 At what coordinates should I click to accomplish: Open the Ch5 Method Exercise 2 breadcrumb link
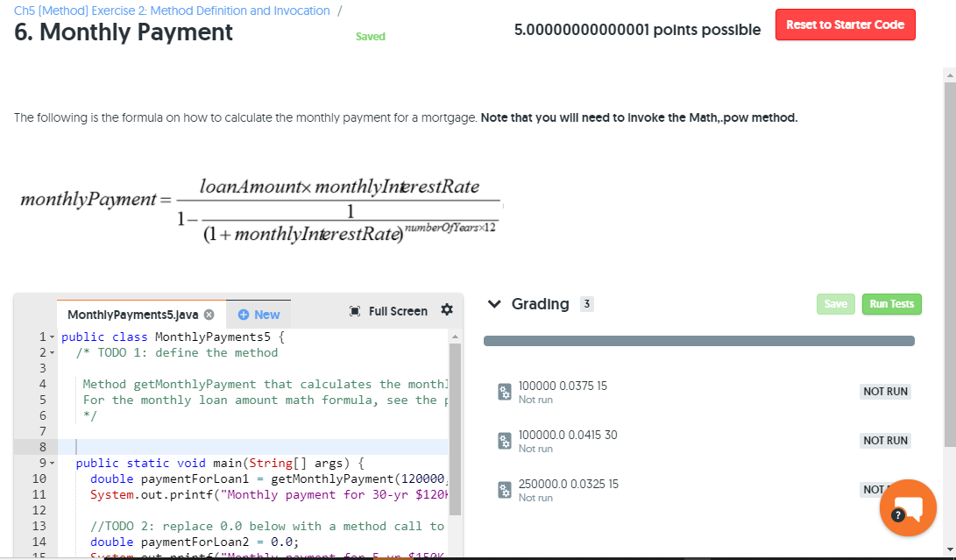point(172,11)
